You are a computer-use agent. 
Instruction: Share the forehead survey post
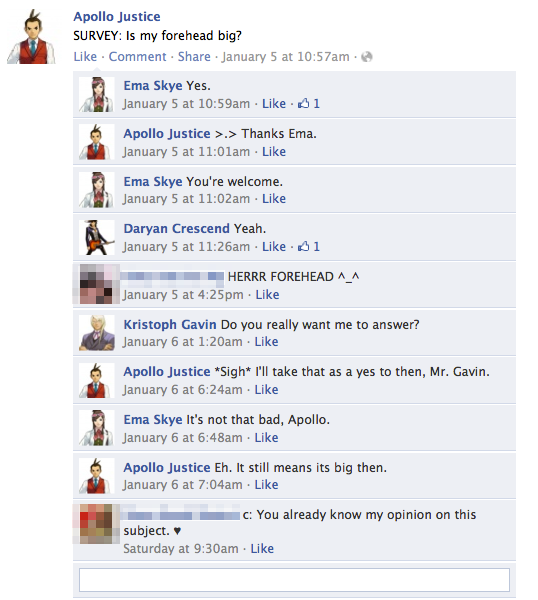[194, 56]
